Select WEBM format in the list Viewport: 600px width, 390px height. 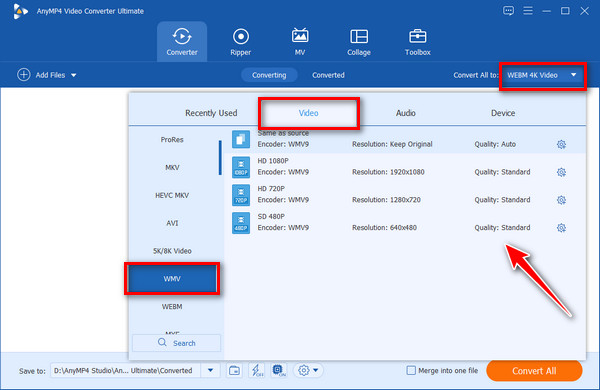[172, 307]
